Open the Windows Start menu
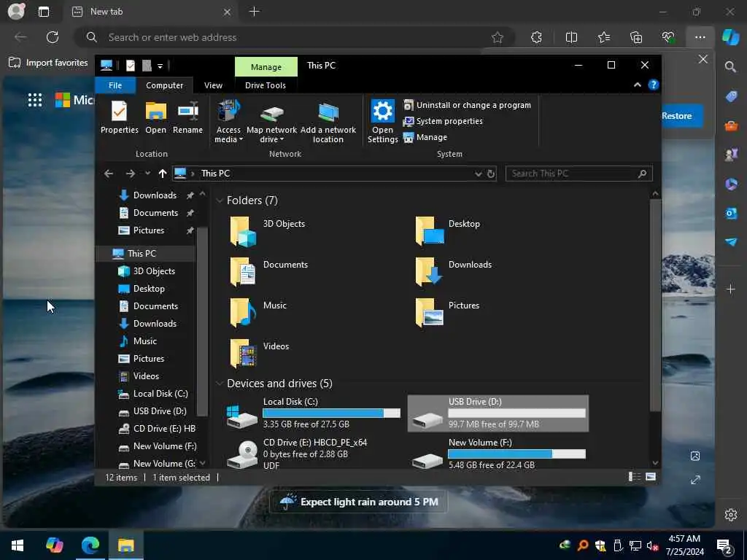Viewport: 747px width, 560px height. pyautogui.click(x=18, y=545)
